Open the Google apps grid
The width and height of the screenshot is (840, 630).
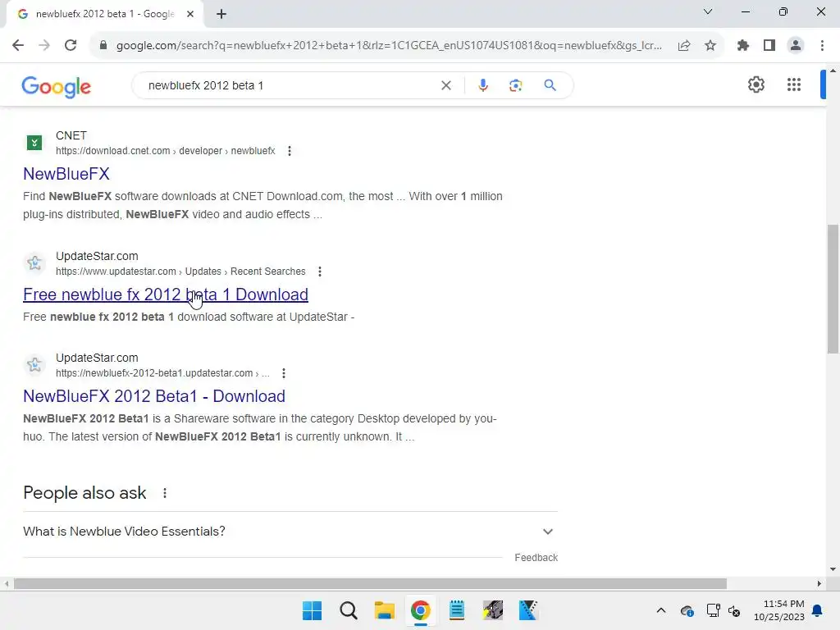coord(794,84)
